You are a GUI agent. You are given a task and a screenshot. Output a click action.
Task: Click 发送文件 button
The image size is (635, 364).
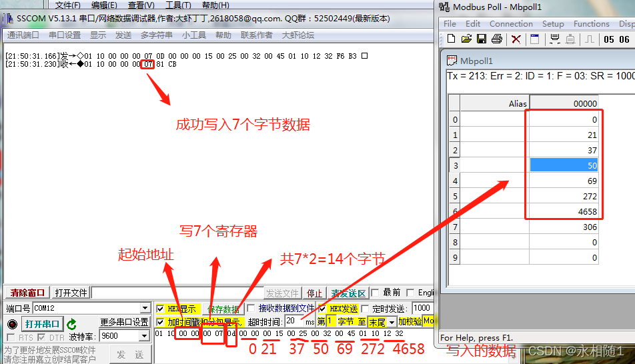(x=282, y=293)
